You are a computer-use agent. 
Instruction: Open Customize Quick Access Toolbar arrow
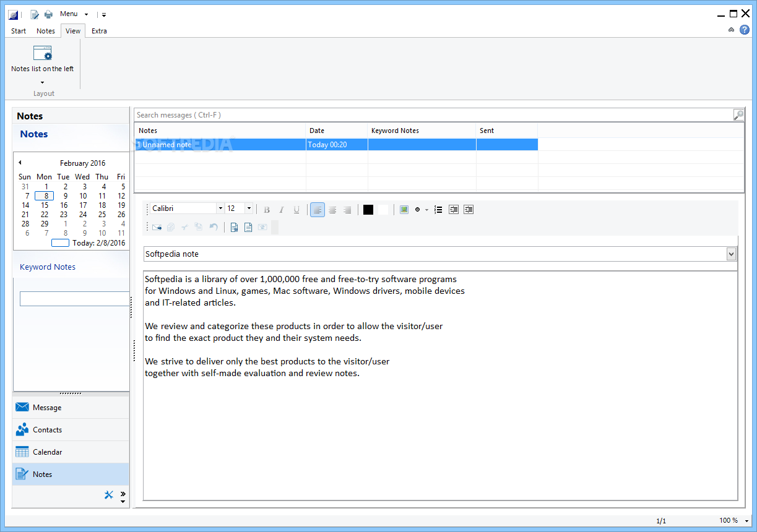[x=104, y=14]
